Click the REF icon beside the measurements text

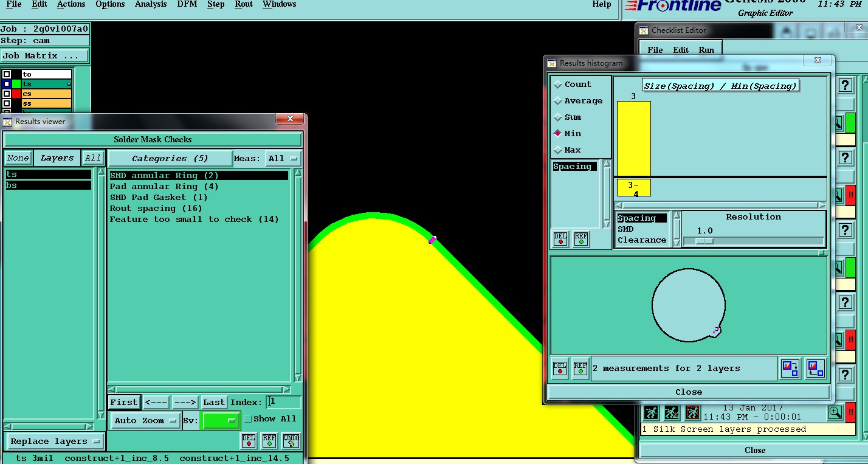(x=580, y=369)
